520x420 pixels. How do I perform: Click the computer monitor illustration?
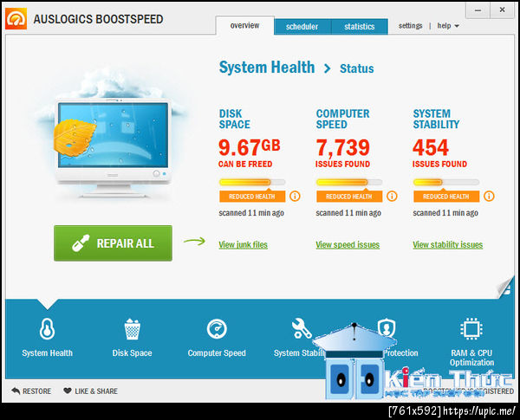coord(113,147)
